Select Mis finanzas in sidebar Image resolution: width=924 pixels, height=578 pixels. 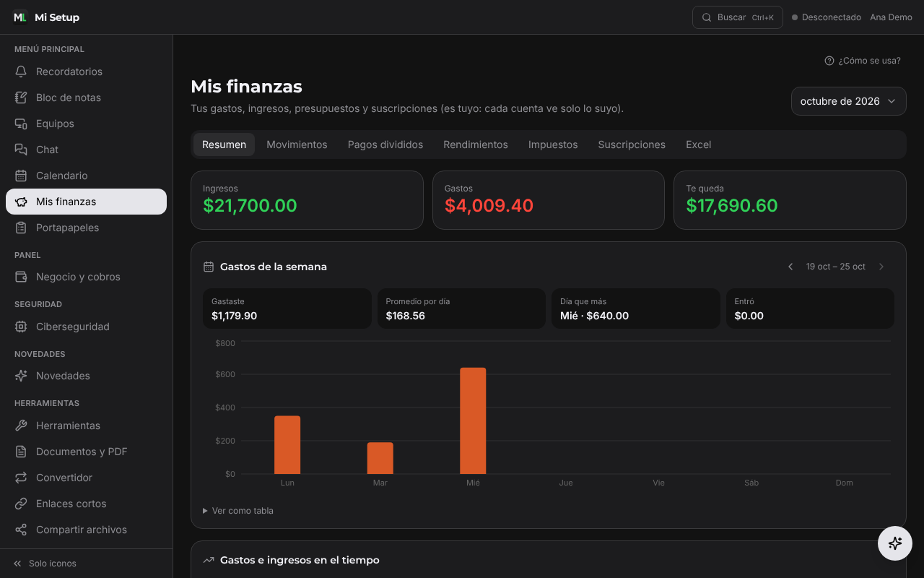[x=86, y=202]
